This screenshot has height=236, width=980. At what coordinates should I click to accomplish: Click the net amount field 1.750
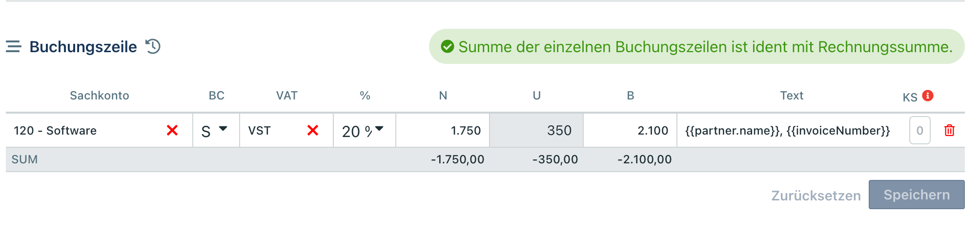coord(443,131)
